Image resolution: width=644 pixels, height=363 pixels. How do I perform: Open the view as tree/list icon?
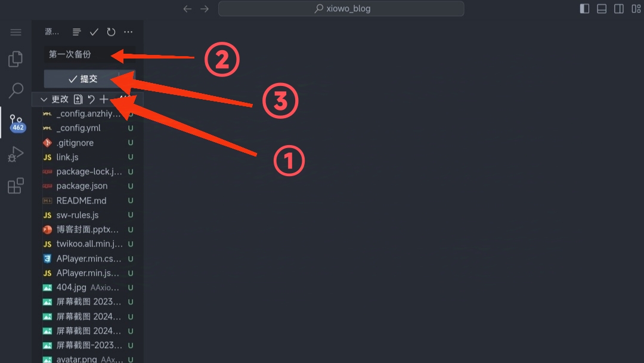pos(77,32)
